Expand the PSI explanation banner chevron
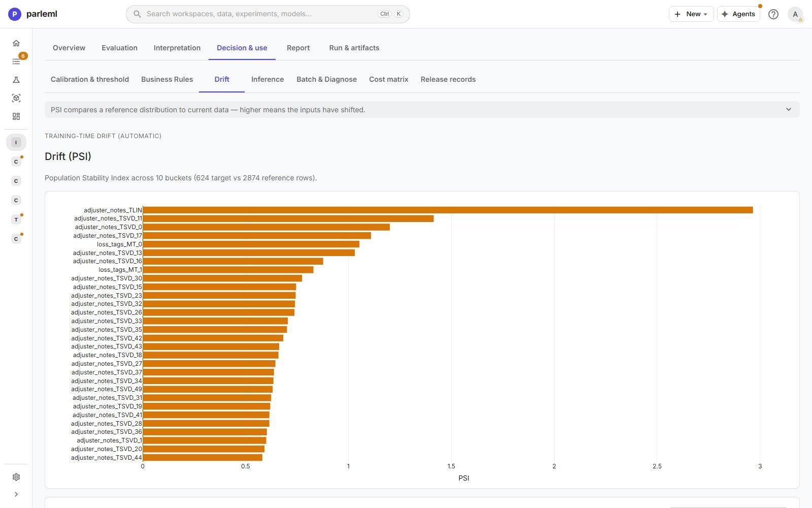Viewport: 812px width, 508px height. pos(789,110)
